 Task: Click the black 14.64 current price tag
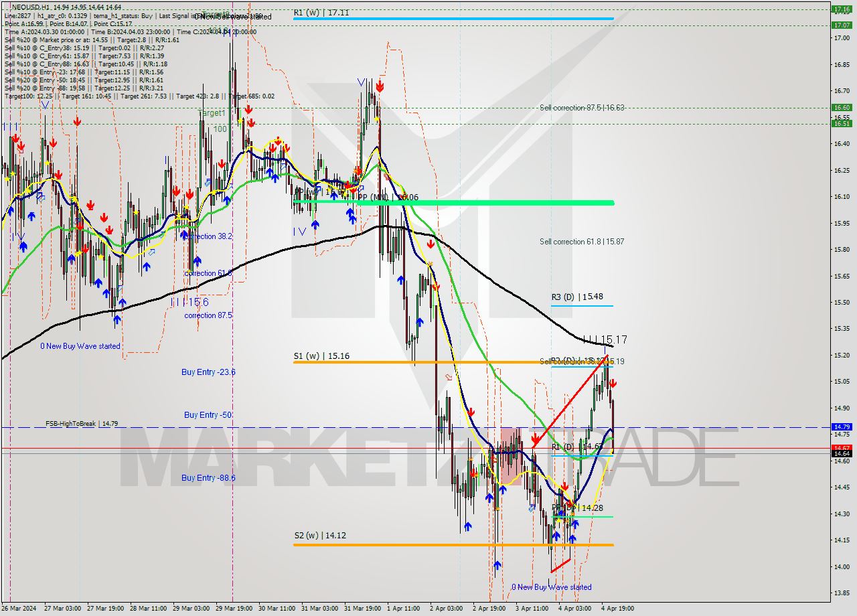tap(842, 454)
